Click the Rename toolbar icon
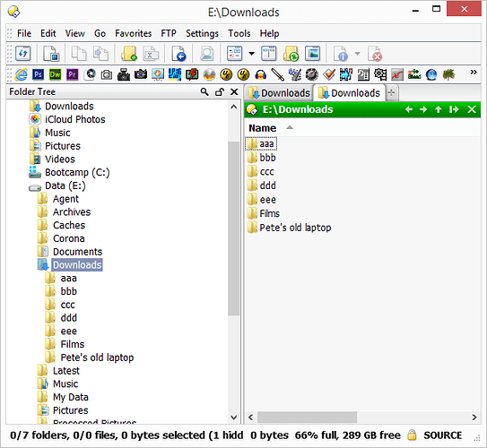This screenshot has width=487, height=448. [x=151, y=54]
